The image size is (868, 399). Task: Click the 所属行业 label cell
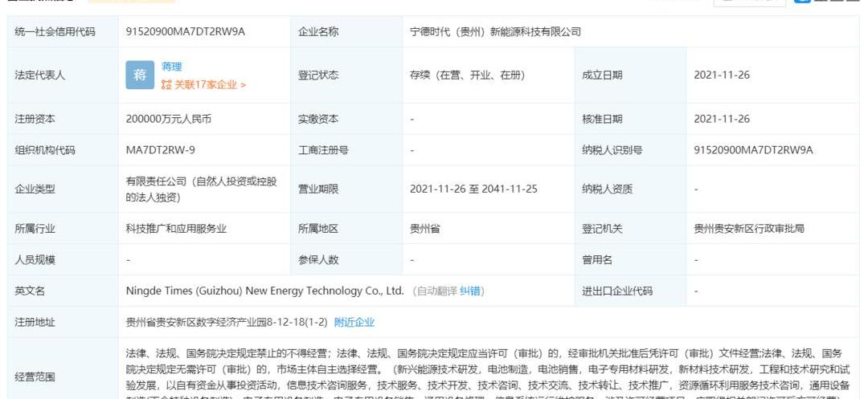[x=63, y=228]
